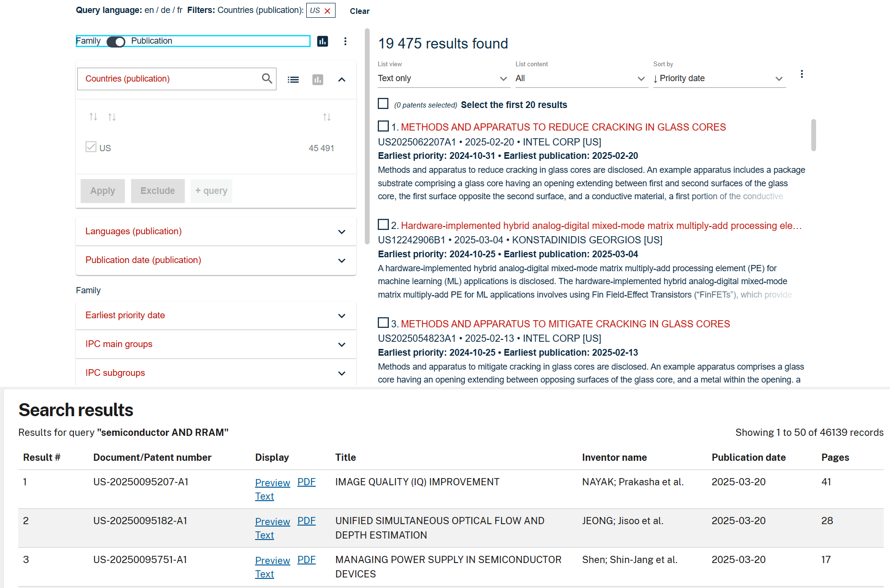Collapse the Countries (publication) filter panel

(342, 80)
